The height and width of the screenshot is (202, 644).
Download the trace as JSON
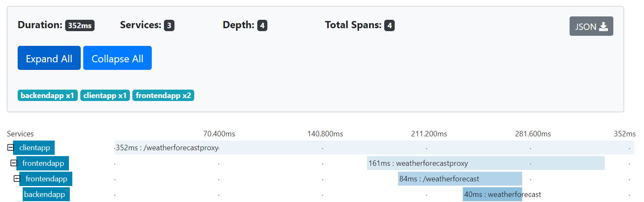coord(591,26)
